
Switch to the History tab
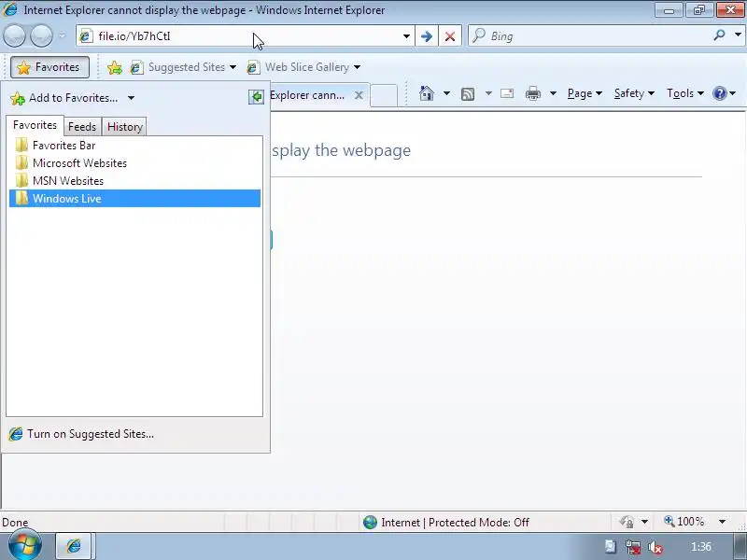[x=125, y=127]
